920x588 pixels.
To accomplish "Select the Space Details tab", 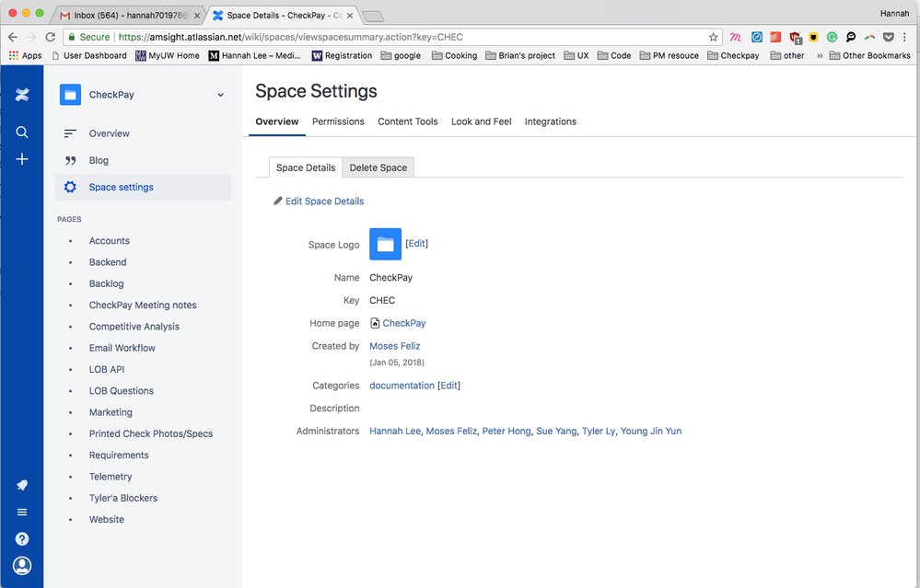I will click(x=306, y=167).
